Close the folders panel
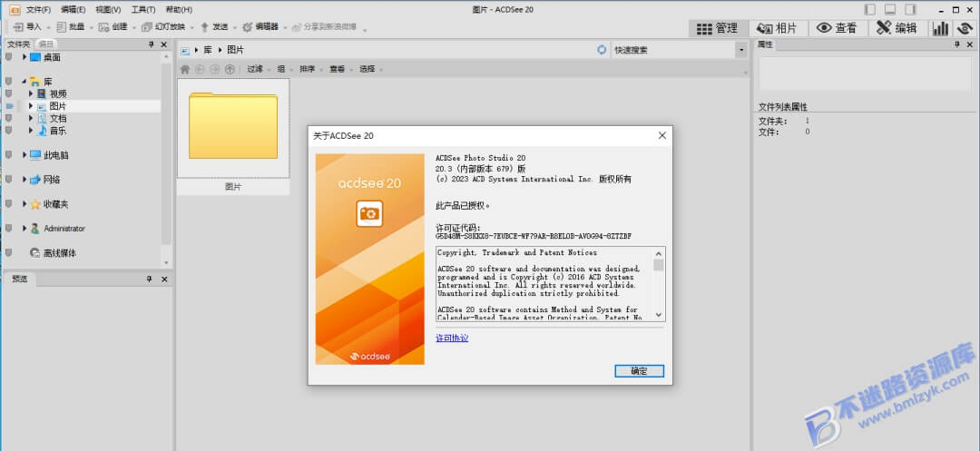This screenshot has width=980, height=451. (163, 44)
